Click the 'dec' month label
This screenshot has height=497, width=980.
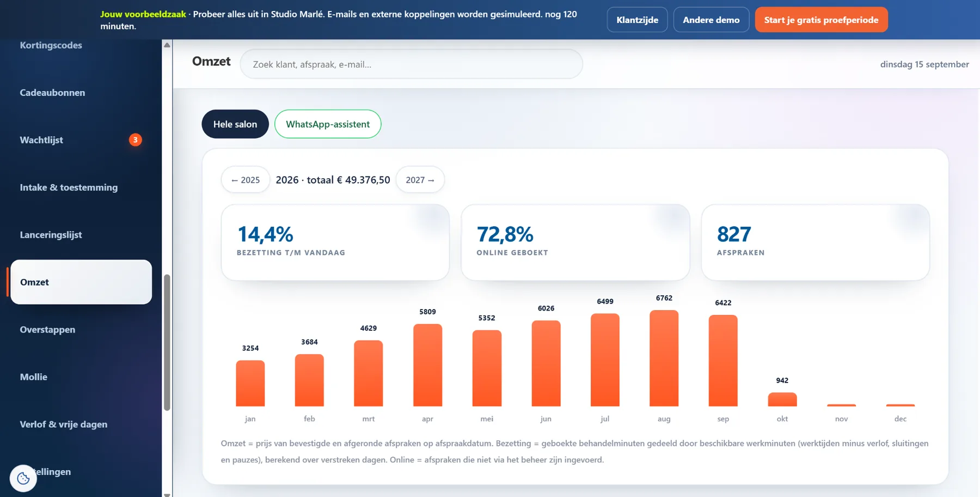click(x=901, y=419)
